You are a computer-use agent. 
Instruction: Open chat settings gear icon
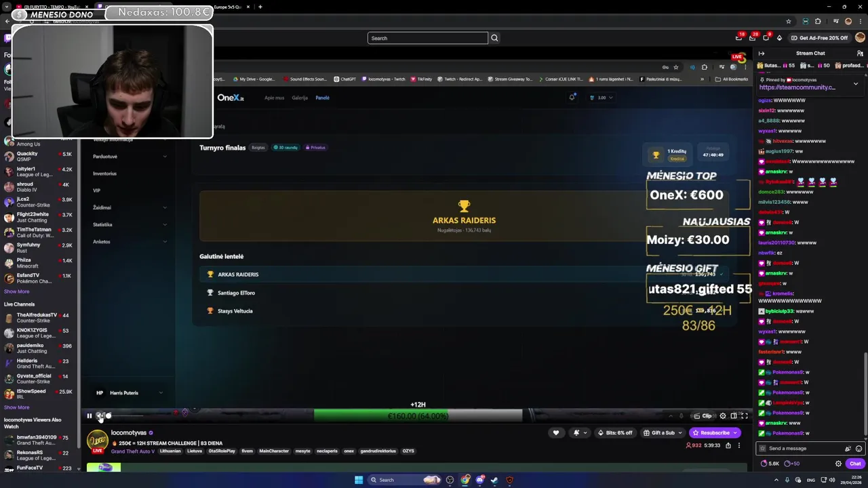click(838, 464)
